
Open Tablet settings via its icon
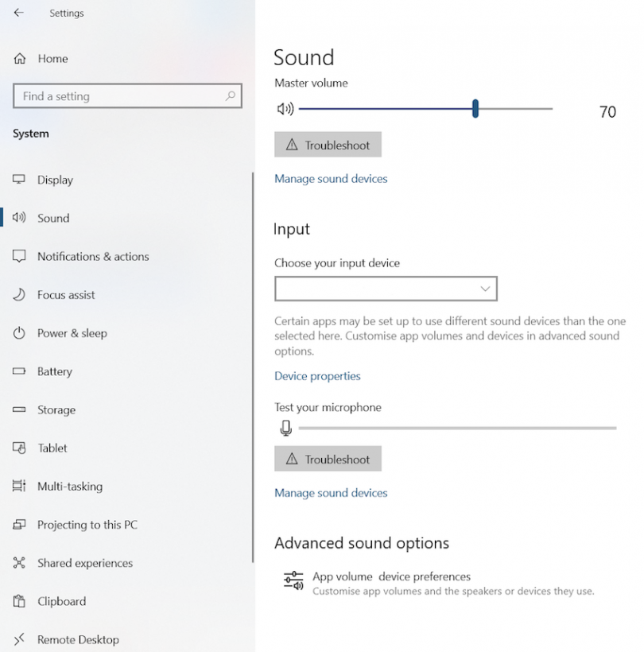coord(22,448)
